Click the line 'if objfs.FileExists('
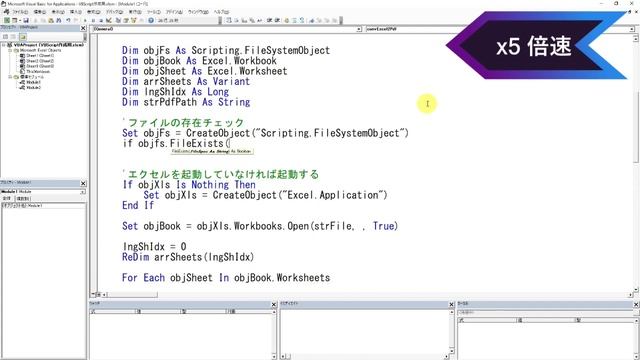Viewport: 640px width, 360px height. (176, 143)
